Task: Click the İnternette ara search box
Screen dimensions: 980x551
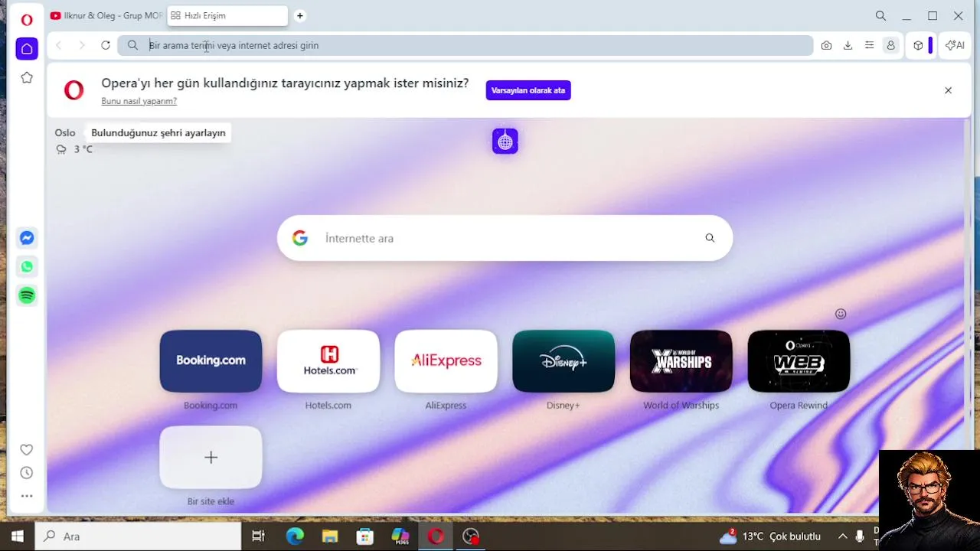Action: pos(505,238)
